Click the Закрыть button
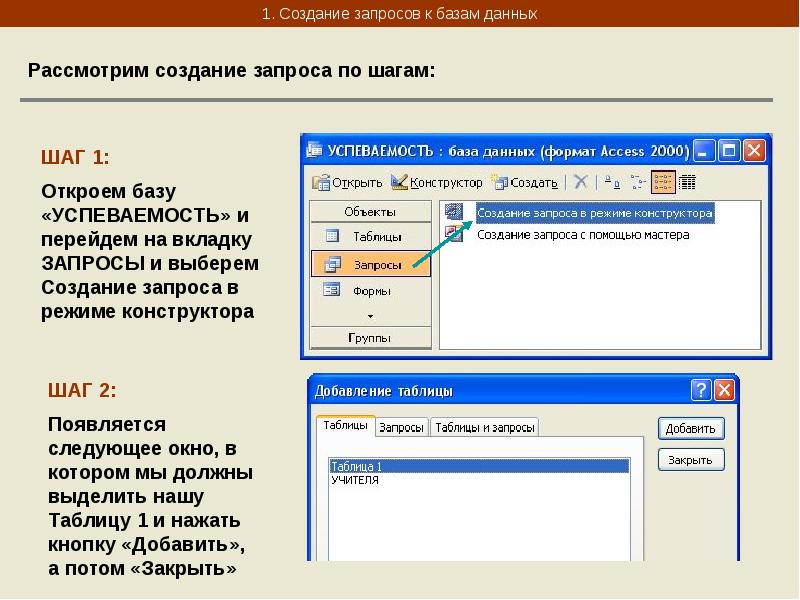The image size is (800, 600). (x=691, y=460)
